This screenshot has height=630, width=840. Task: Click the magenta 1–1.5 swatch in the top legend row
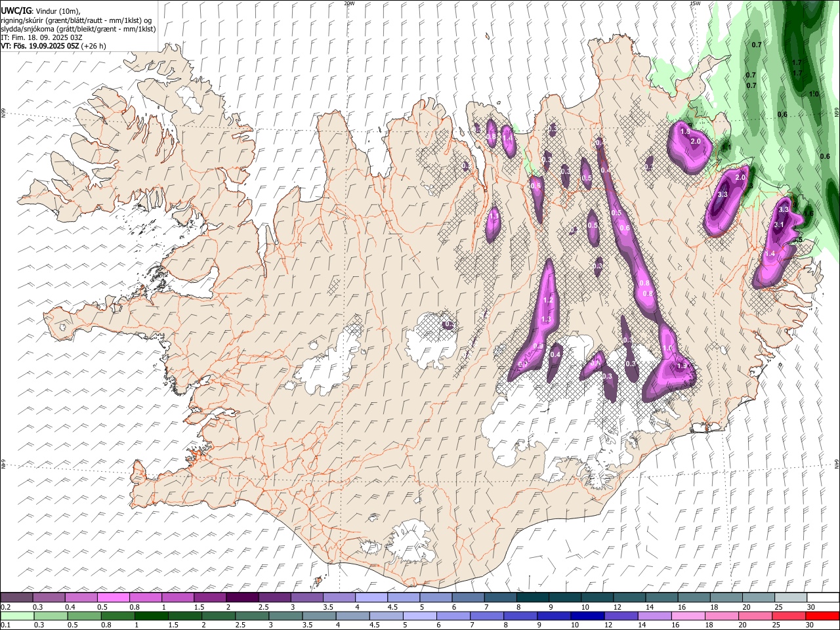point(178,597)
